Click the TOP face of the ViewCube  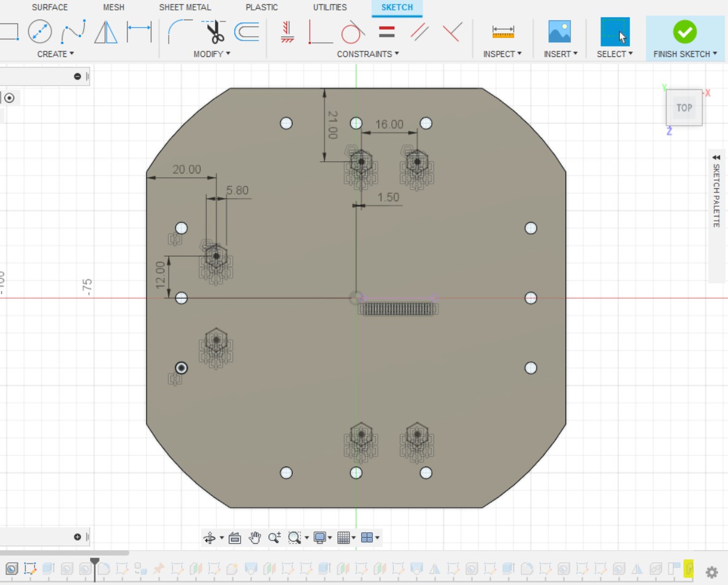pyautogui.click(x=684, y=108)
